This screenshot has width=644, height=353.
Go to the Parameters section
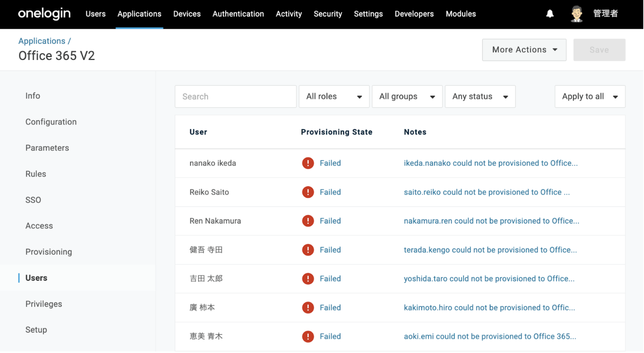pos(47,148)
